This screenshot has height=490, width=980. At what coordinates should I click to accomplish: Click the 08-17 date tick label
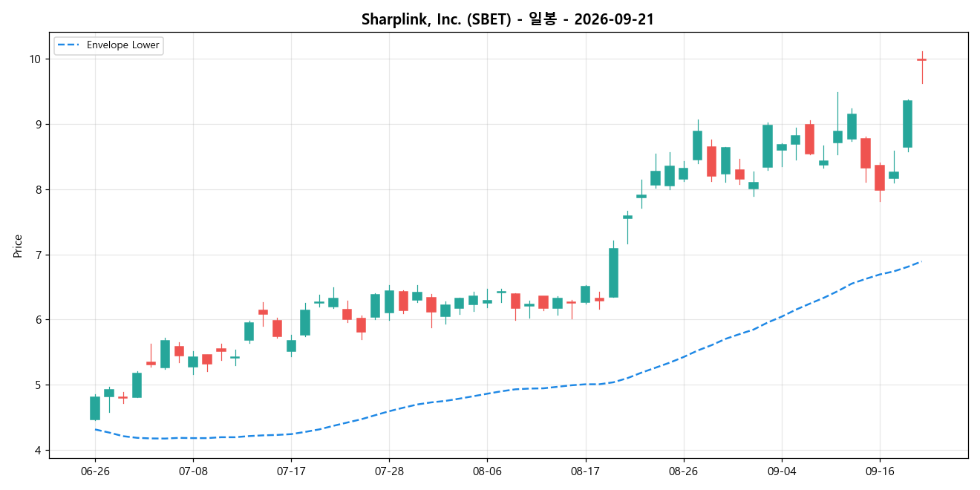click(585, 471)
